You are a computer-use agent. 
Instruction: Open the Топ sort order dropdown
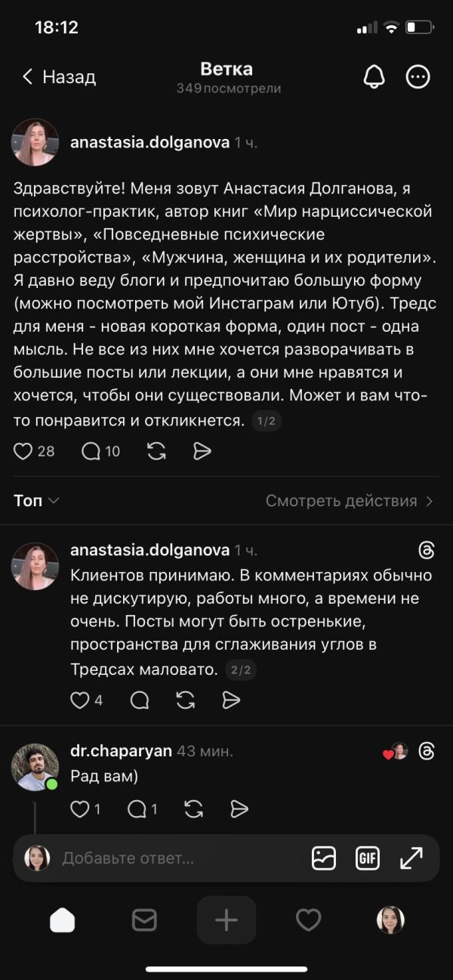click(35, 500)
